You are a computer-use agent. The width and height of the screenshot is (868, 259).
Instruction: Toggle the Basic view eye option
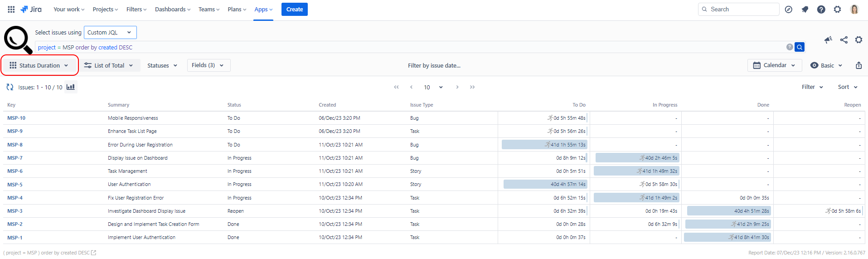coord(826,65)
